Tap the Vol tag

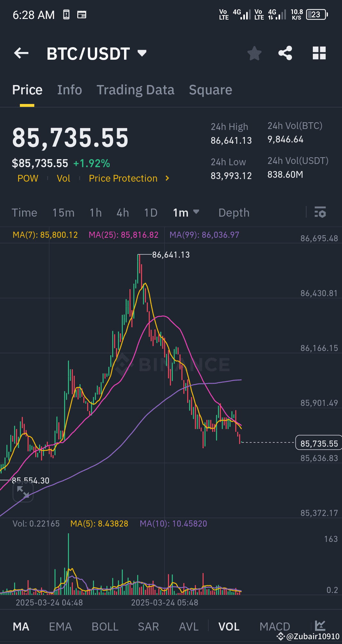pyautogui.click(x=63, y=178)
